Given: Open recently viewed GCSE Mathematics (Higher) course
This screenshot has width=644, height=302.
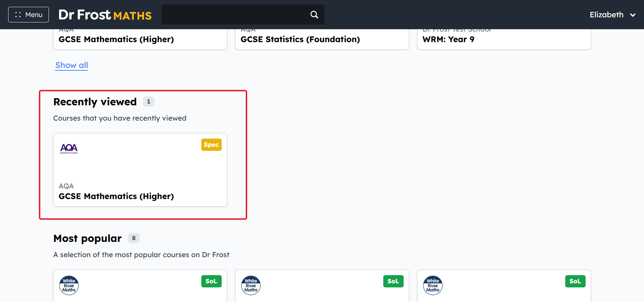Looking at the screenshot, I should pyautogui.click(x=140, y=170).
